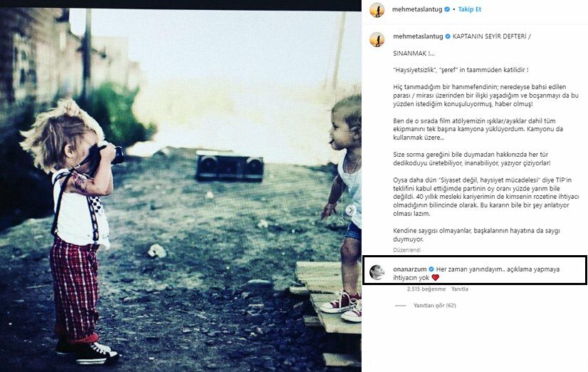Click the onanarzum username in the comment

pos(410,269)
